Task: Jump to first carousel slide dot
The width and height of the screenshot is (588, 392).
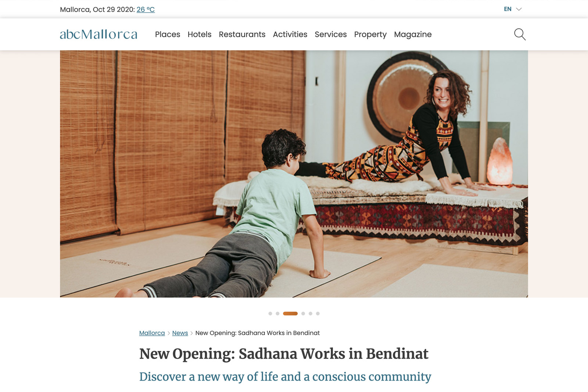Action: click(270, 313)
